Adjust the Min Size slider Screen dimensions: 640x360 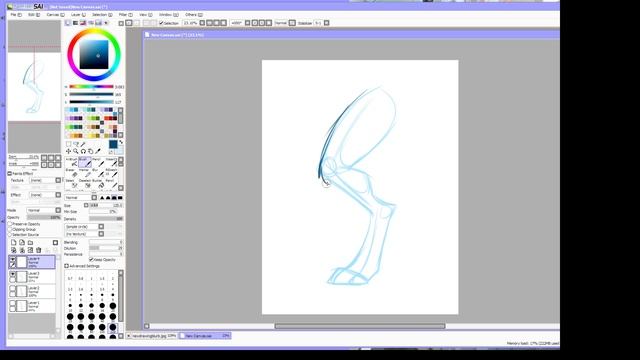pyautogui.click(x=106, y=212)
